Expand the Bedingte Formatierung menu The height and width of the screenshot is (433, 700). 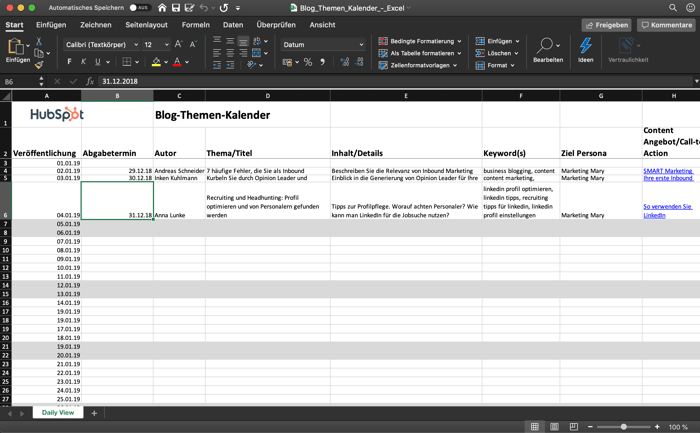click(x=420, y=41)
